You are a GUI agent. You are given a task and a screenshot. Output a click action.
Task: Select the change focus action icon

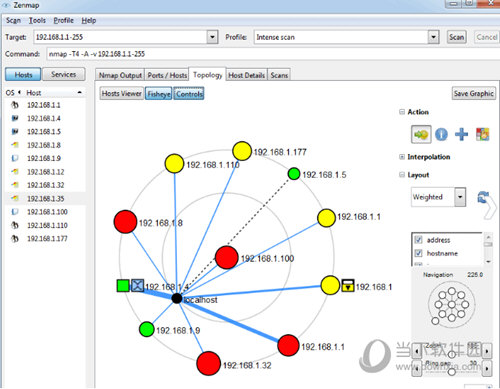[x=421, y=134]
